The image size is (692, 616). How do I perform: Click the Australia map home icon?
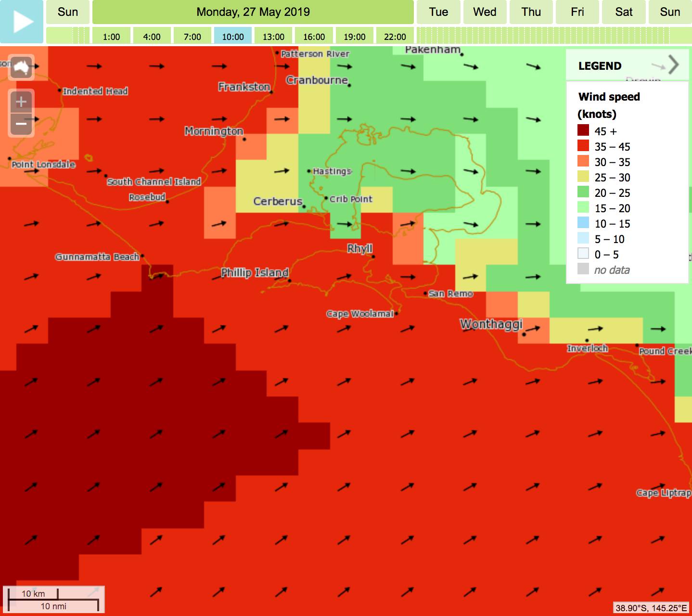[x=21, y=67]
